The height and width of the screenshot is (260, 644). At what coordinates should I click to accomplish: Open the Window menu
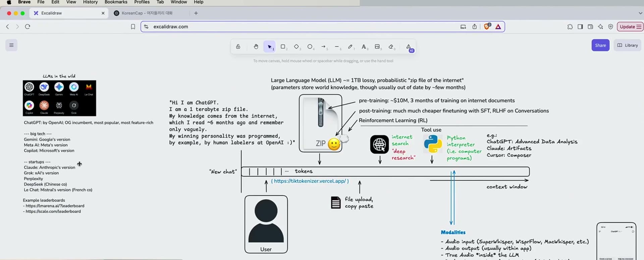179,2
